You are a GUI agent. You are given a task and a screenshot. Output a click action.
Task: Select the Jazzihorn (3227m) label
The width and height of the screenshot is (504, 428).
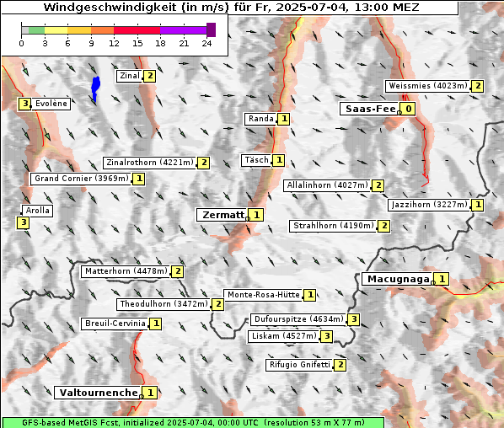(x=429, y=205)
